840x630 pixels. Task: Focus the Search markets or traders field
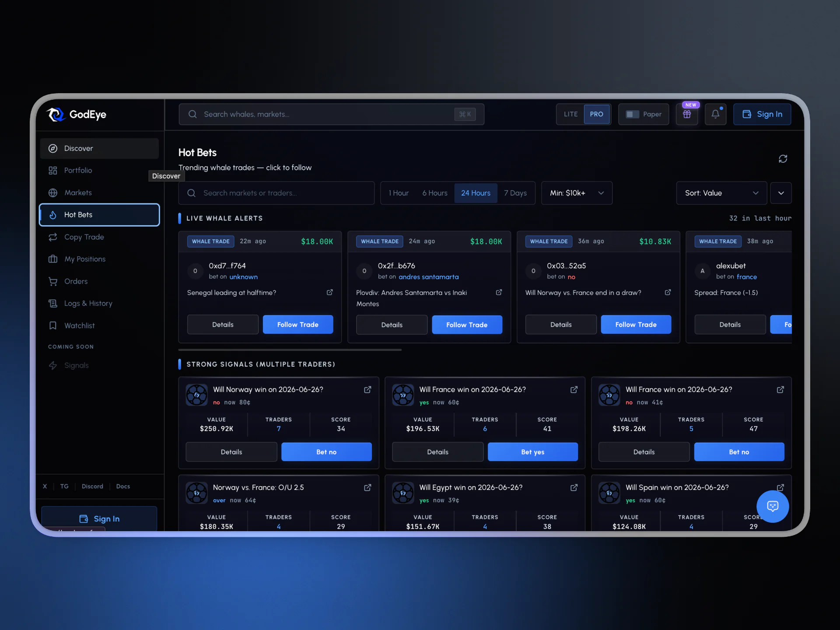[276, 193]
